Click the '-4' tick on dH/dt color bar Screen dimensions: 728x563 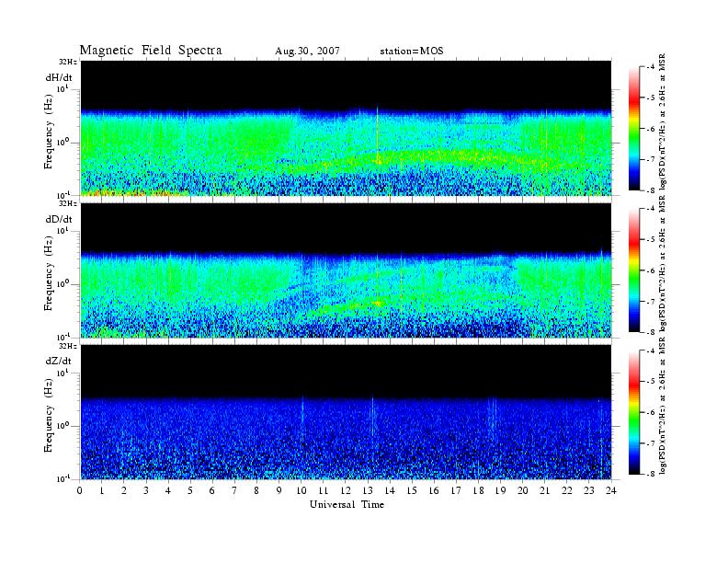(x=651, y=67)
